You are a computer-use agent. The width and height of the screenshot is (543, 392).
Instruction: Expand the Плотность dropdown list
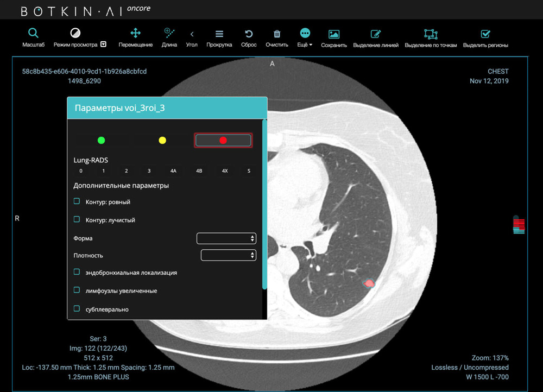coord(228,255)
